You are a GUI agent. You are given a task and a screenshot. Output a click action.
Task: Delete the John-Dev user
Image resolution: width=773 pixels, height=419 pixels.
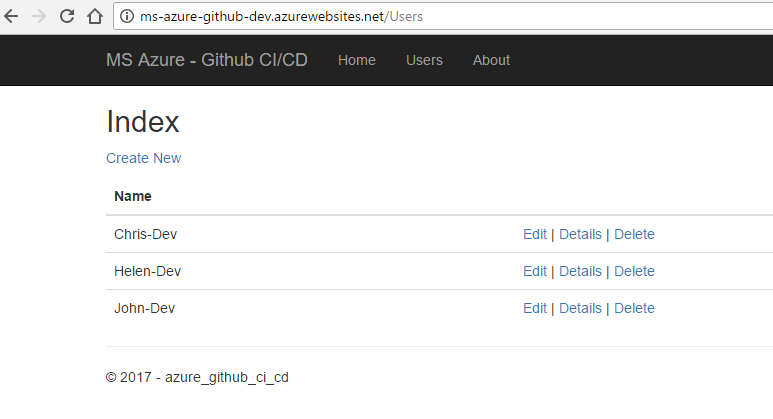click(x=634, y=308)
